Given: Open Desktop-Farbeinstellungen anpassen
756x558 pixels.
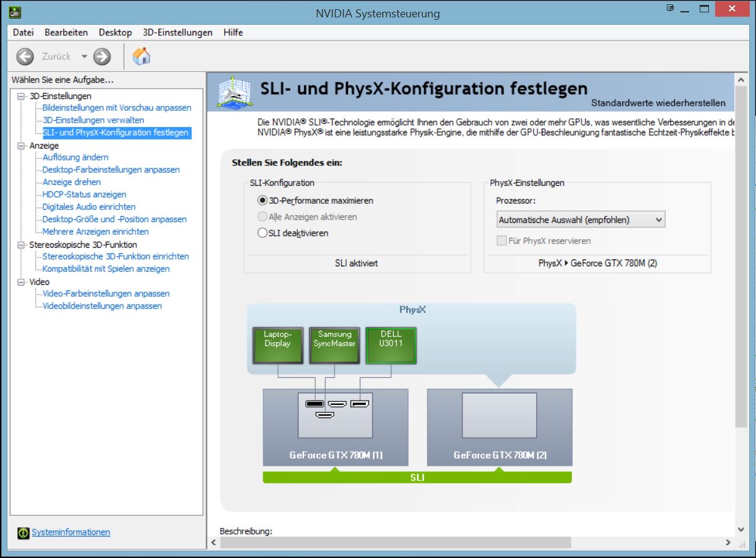Looking at the screenshot, I should (111, 170).
